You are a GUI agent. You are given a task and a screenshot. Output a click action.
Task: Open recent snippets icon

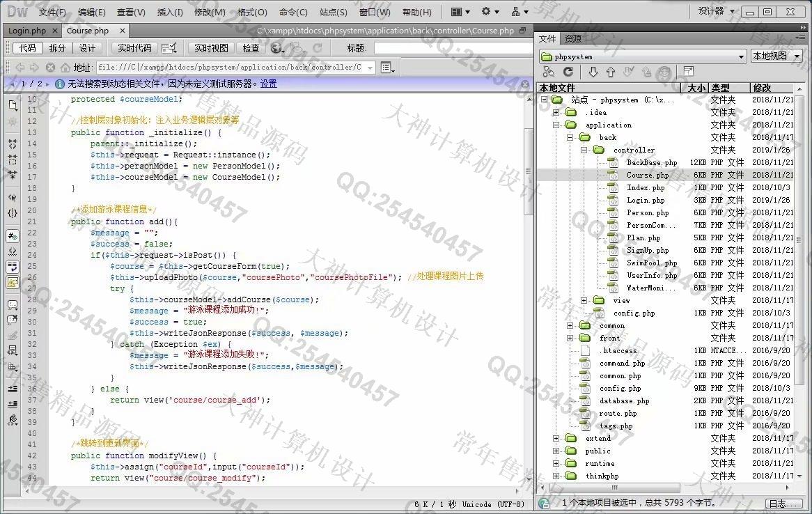click(x=13, y=351)
